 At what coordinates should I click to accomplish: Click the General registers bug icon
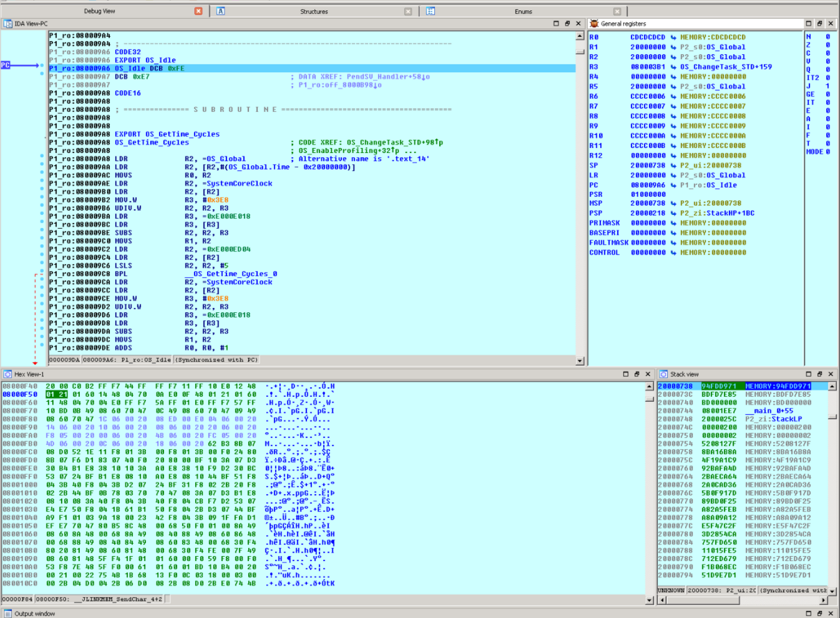[x=594, y=24]
